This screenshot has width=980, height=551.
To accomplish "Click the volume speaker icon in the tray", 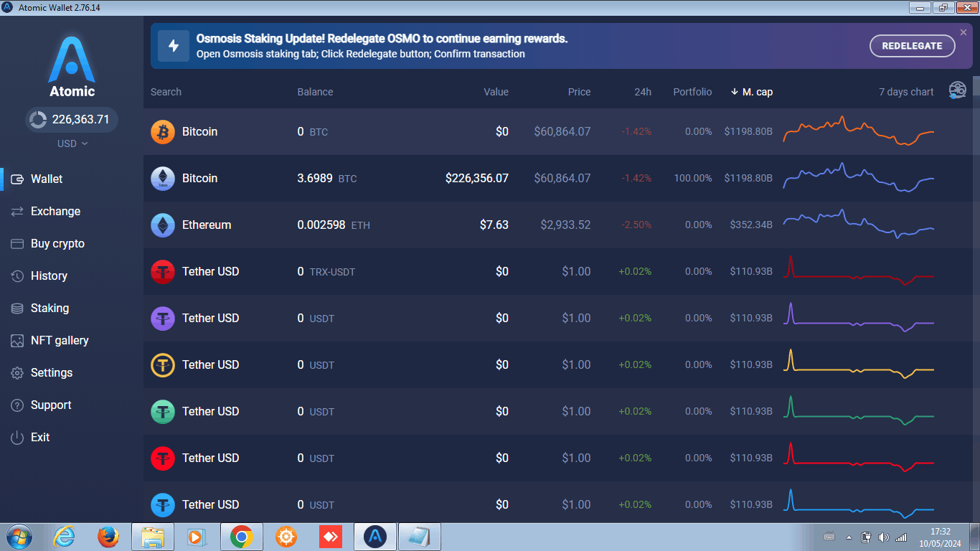I will coord(883,537).
